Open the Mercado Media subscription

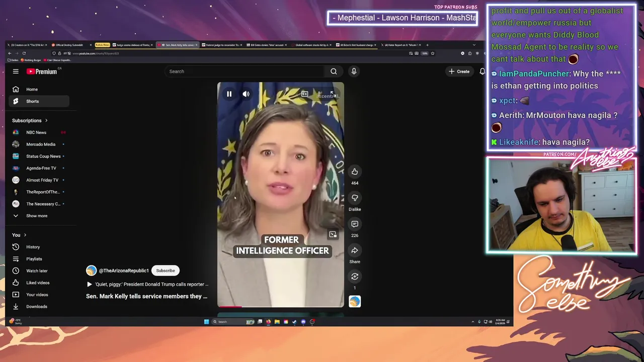pos(38,144)
